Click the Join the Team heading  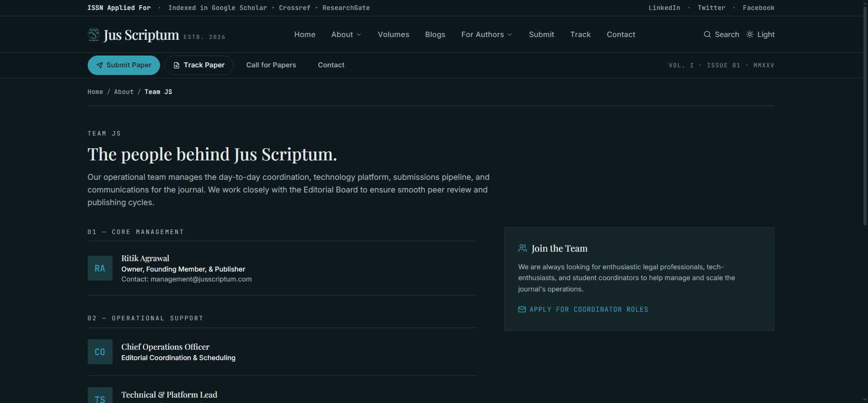pyautogui.click(x=559, y=248)
